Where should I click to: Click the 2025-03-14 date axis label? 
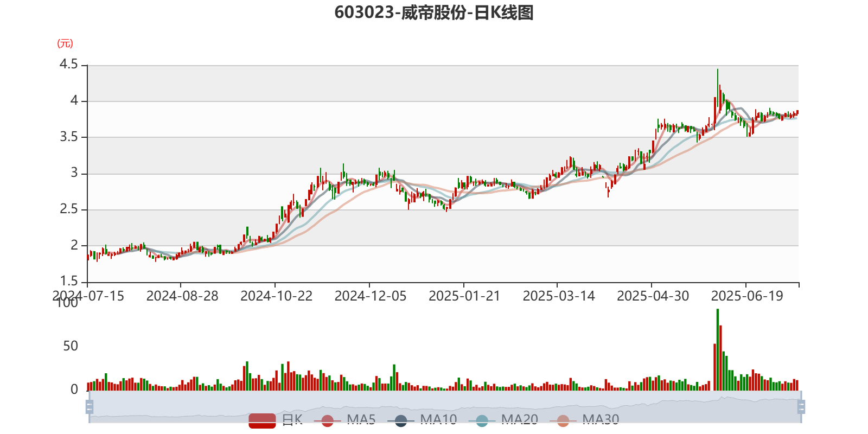559,296
